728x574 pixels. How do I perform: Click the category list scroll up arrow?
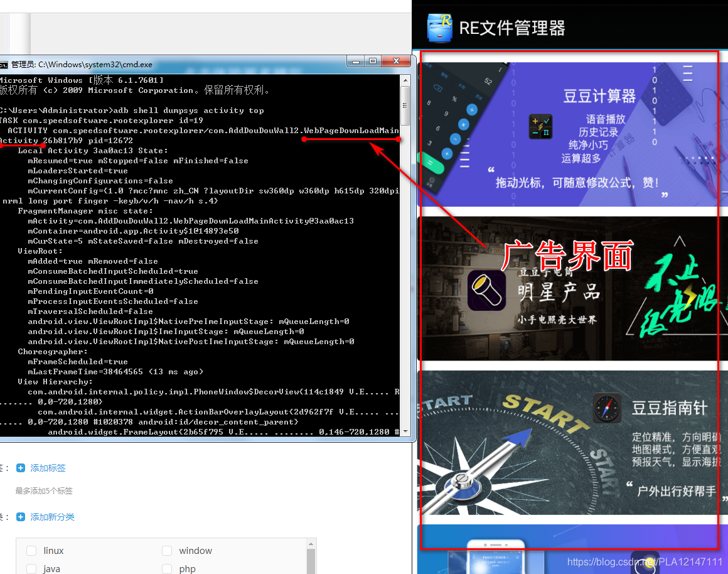[x=311, y=544]
